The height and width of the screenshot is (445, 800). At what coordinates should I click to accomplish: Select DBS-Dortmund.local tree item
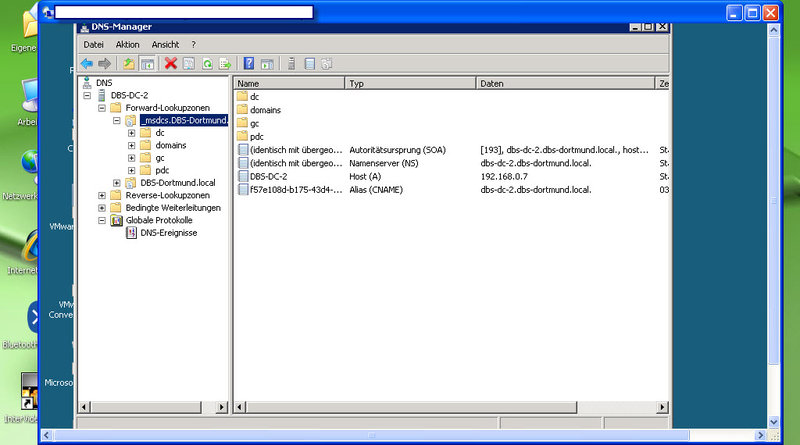pos(178,183)
